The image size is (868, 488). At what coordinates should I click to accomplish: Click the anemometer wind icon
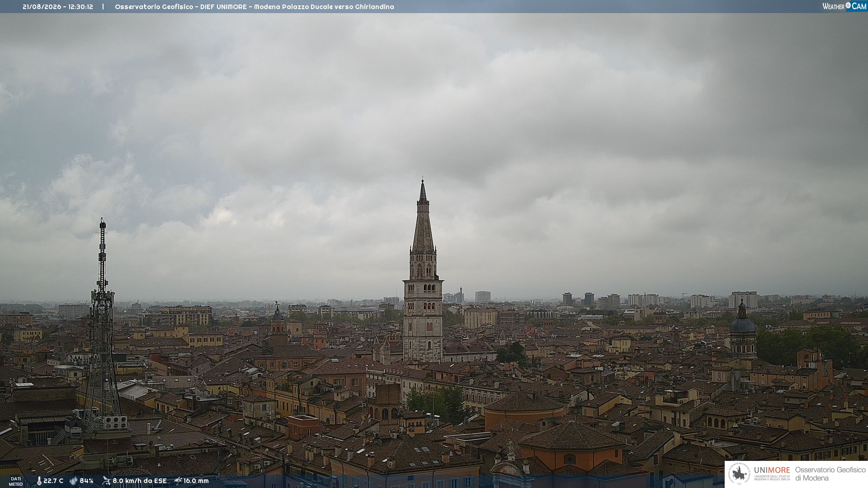pyautogui.click(x=106, y=481)
